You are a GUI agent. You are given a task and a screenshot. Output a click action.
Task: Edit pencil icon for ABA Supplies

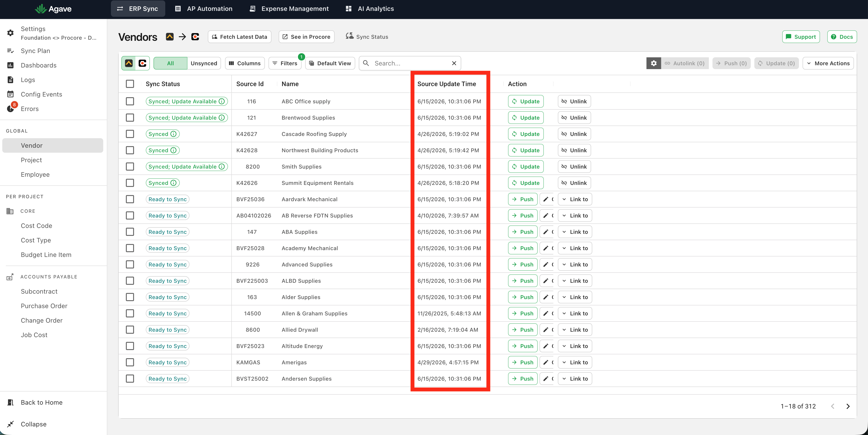pyautogui.click(x=546, y=232)
